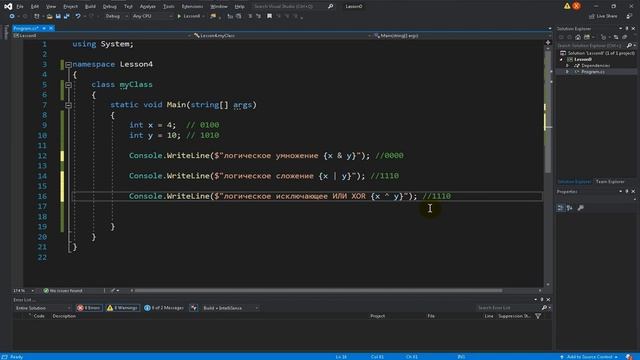
Task: Close the Program.cs tab
Action: coord(51,28)
